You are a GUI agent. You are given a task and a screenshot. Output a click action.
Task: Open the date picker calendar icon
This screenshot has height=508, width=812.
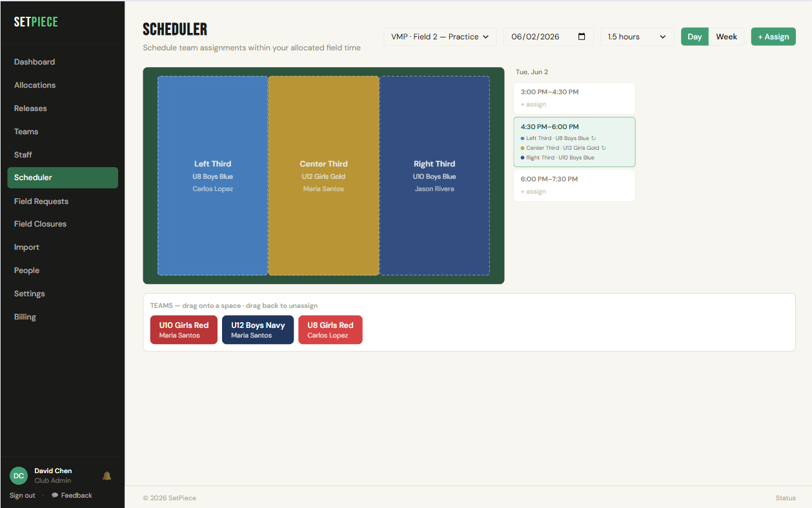[x=582, y=37]
